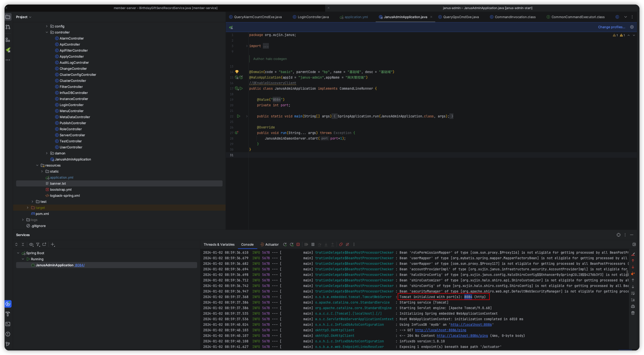Add a new service with plus icon

(x=52, y=244)
